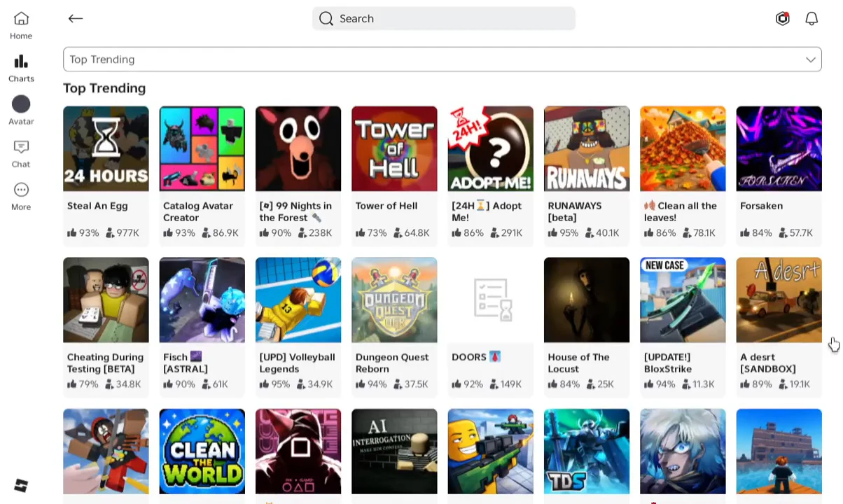
Task: Open sword fighting character game thumbnail
Action: point(106,451)
